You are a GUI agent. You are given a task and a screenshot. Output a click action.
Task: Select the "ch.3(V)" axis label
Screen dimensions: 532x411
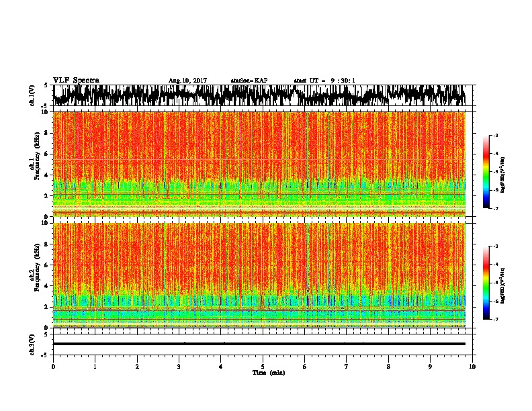point(32,345)
